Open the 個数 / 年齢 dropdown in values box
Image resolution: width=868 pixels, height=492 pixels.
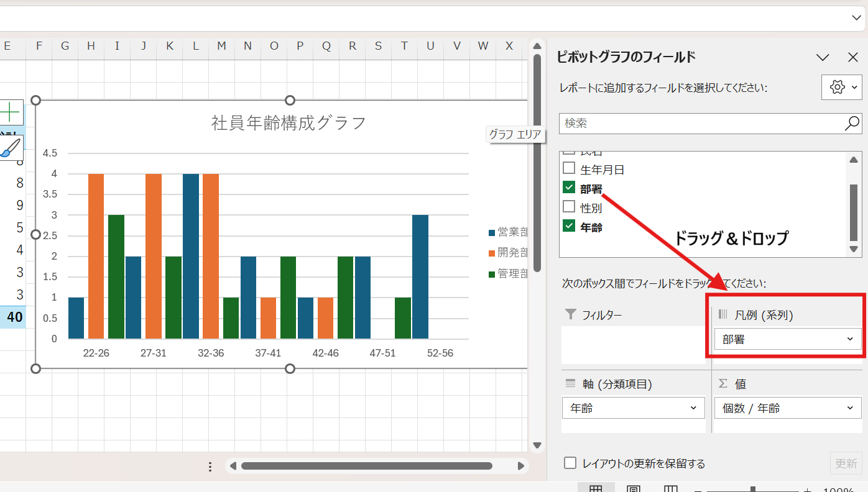[849, 408]
